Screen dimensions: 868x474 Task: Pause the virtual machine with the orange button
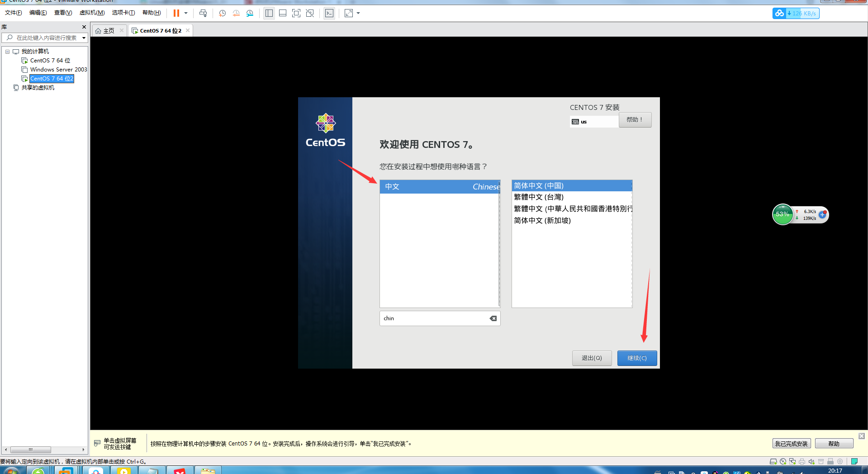176,13
